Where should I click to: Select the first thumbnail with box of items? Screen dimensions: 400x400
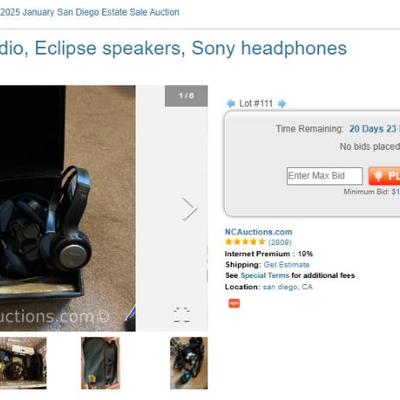coord(23,363)
